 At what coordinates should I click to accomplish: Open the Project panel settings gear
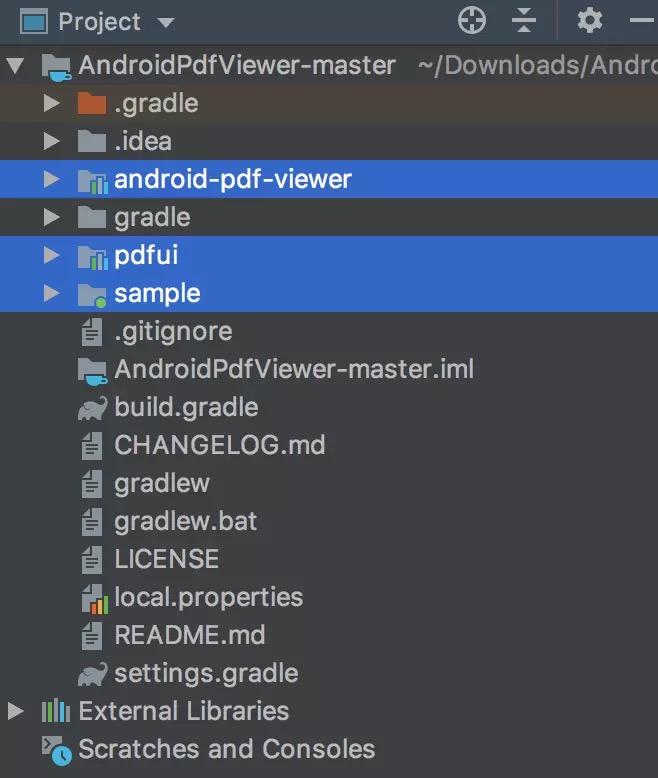[590, 21]
